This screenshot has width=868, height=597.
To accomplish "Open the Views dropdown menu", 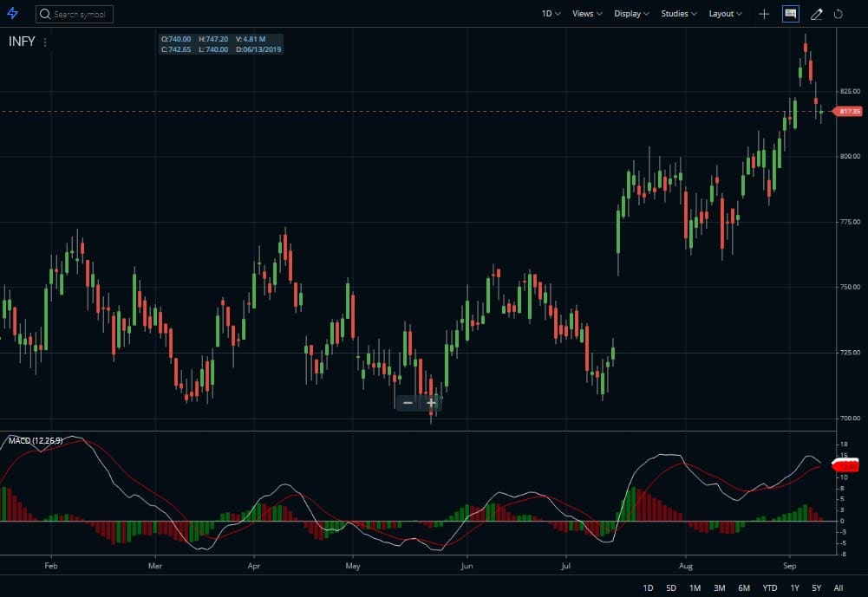I will click(x=587, y=14).
